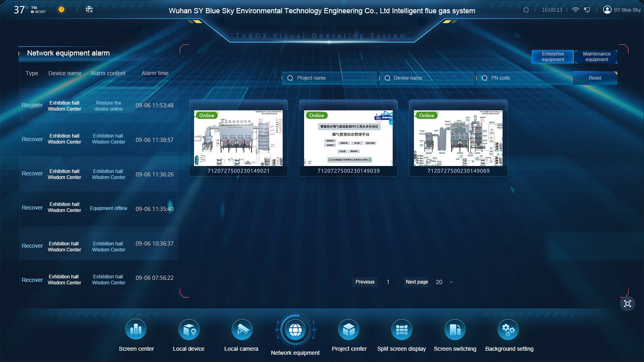Click the settings gear in the top bar

[x=526, y=10]
